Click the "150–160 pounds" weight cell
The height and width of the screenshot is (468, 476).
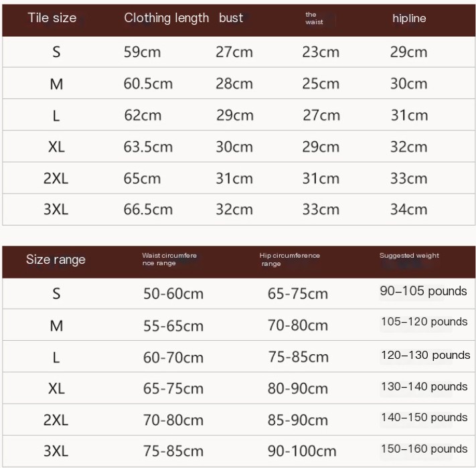pyautogui.click(x=424, y=449)
